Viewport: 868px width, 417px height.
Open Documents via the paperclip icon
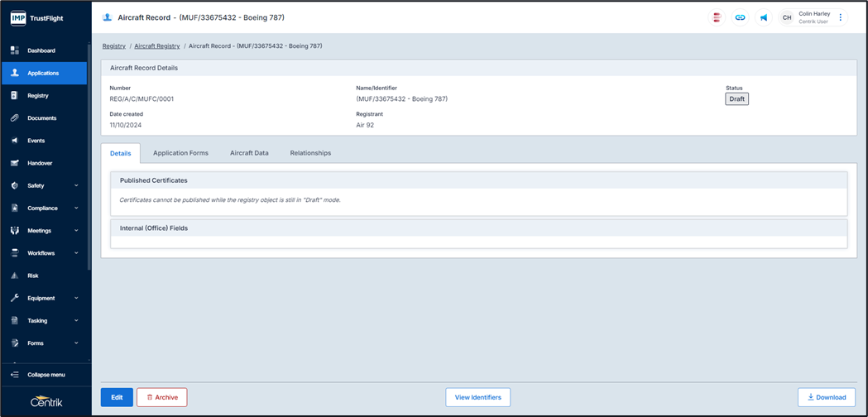(x=15, y=118)
